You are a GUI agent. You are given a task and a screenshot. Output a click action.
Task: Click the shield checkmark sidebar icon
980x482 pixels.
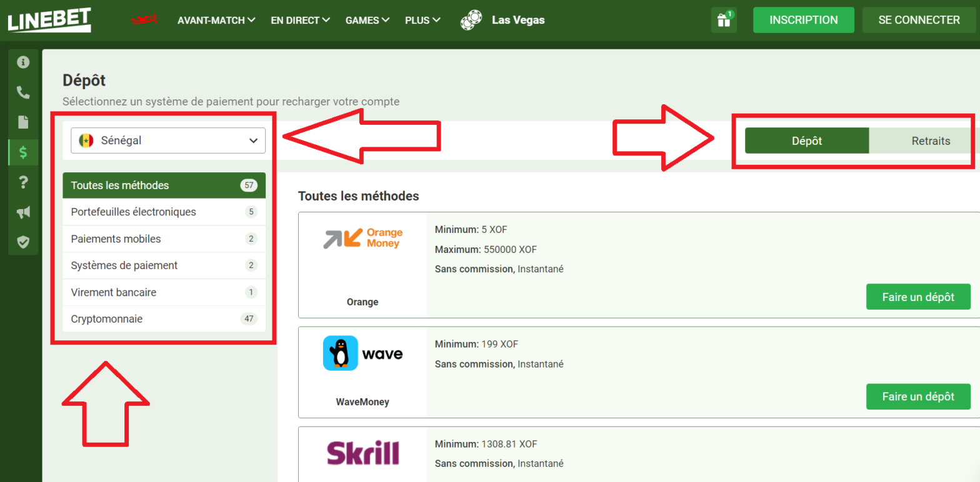point(23,242)
